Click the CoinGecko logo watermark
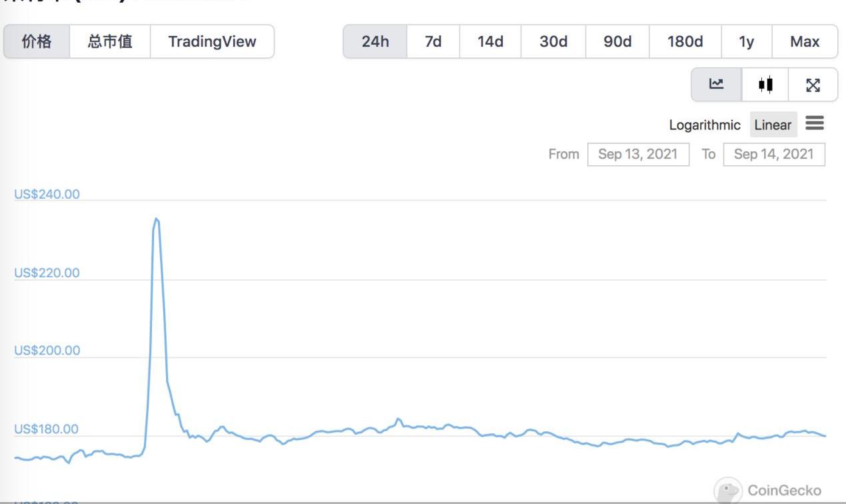846x504 pixels. pos(769,491)
